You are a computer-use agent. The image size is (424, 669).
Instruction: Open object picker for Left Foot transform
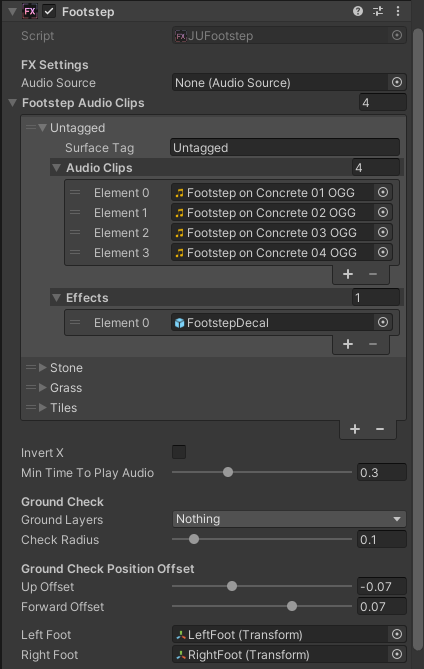coord(397,634)
